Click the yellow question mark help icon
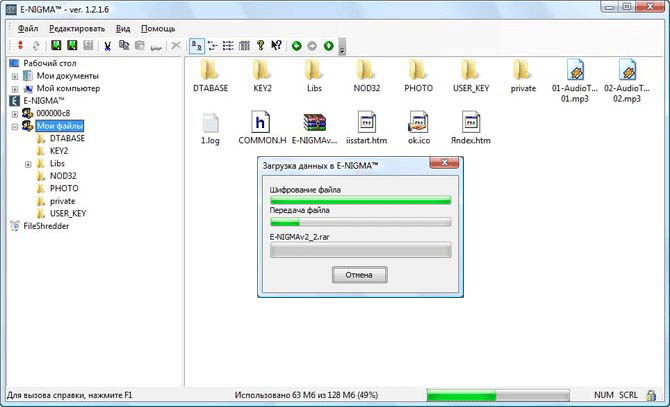Viewport: 670px width, 407px height. point(260,45)
